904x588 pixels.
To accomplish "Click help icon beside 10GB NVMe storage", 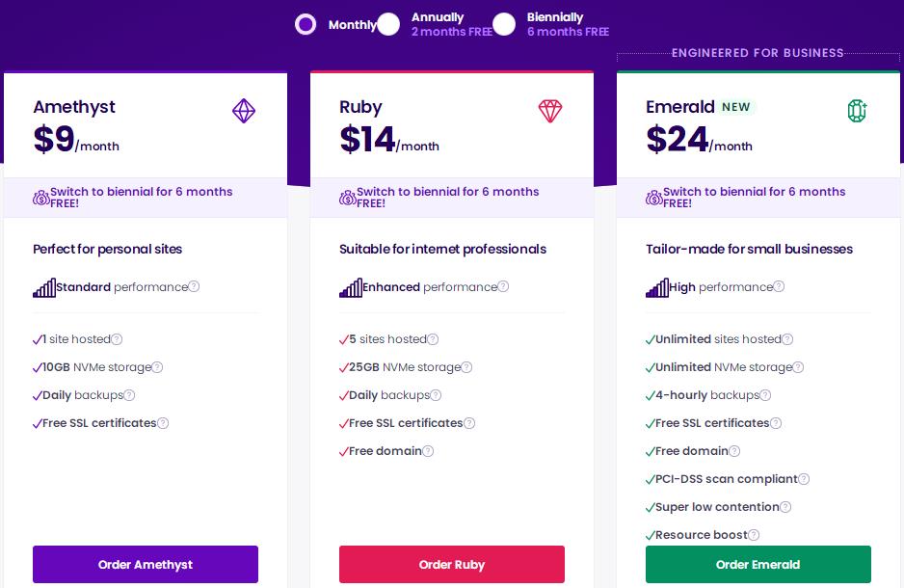I will point(157,367).
